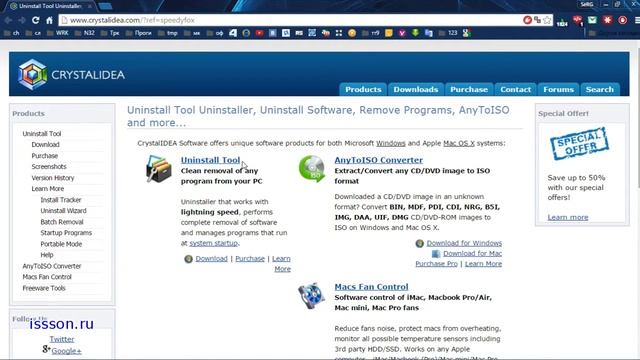This screenshot has width=640, height=360.
Task: Open Version History in sidebar
Action: coord(53,178)
